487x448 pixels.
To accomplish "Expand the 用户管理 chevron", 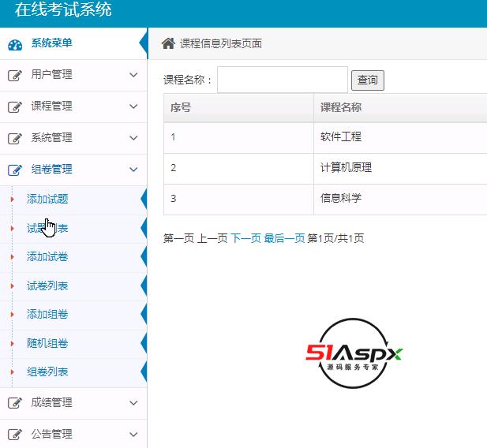I will [133, 75].
